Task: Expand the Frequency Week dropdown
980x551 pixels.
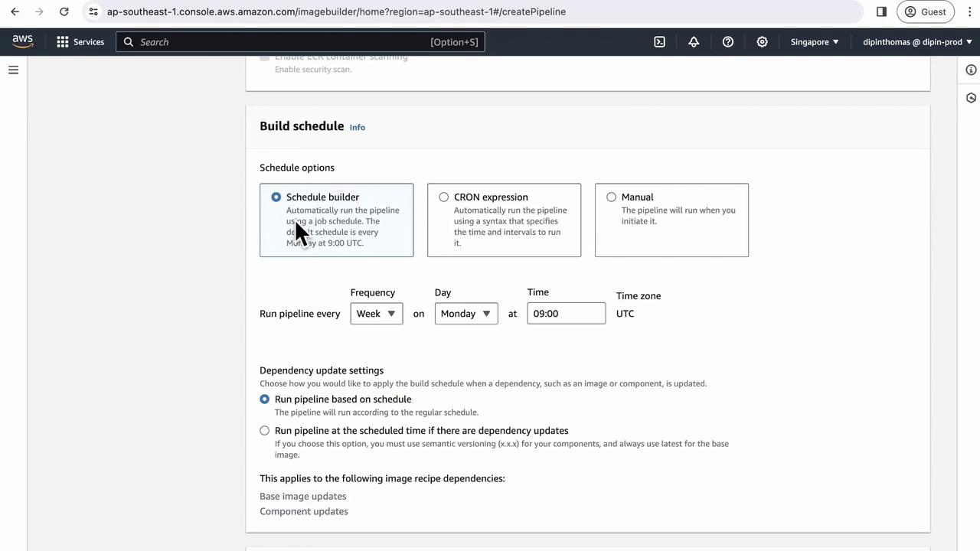Action: 377,314
